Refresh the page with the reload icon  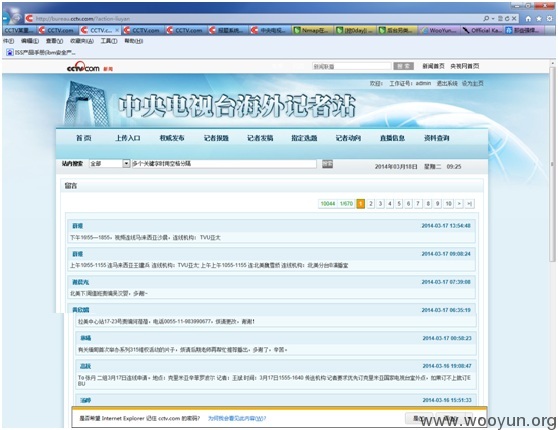507,19
